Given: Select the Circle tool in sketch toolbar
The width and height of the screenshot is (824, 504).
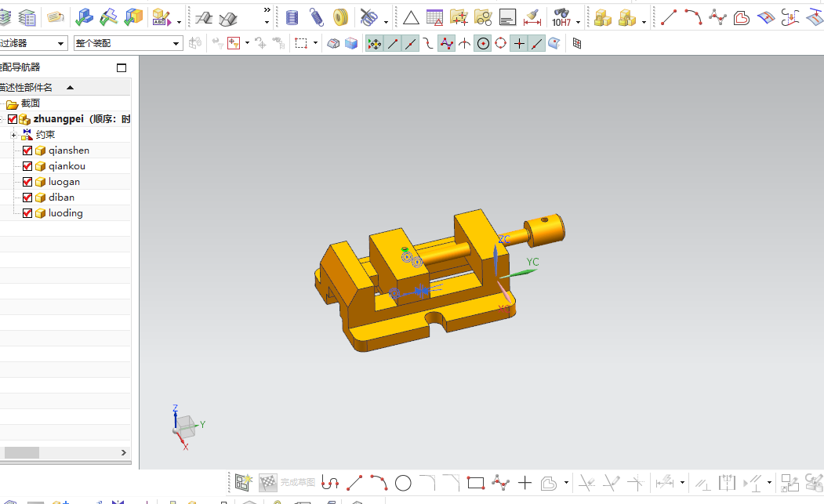Looking at the screenshot, I should (x=403, y=483).
